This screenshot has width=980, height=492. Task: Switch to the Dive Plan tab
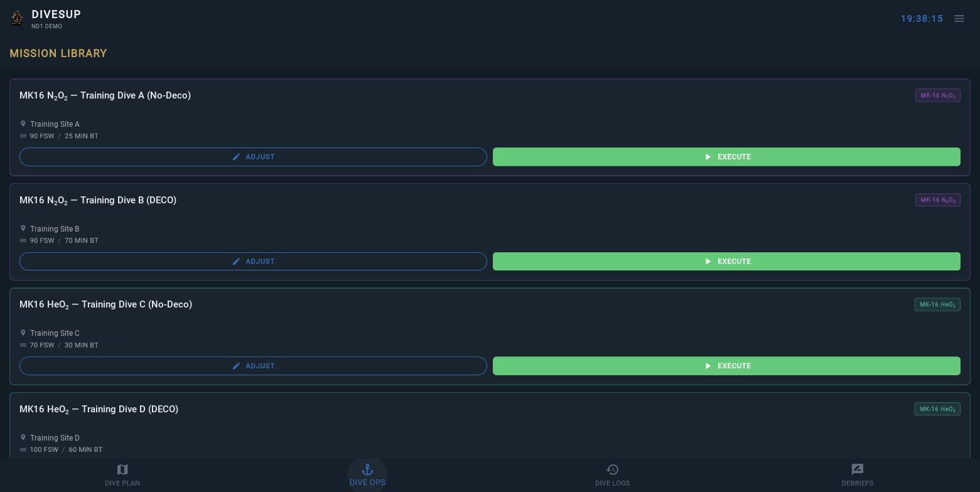pyautogui.click(x=122, y=475)
